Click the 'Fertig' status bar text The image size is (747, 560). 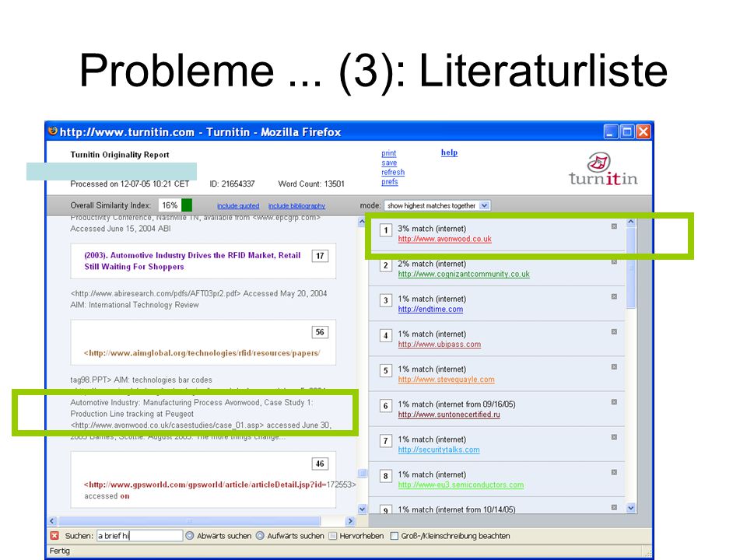coord(60,551)
